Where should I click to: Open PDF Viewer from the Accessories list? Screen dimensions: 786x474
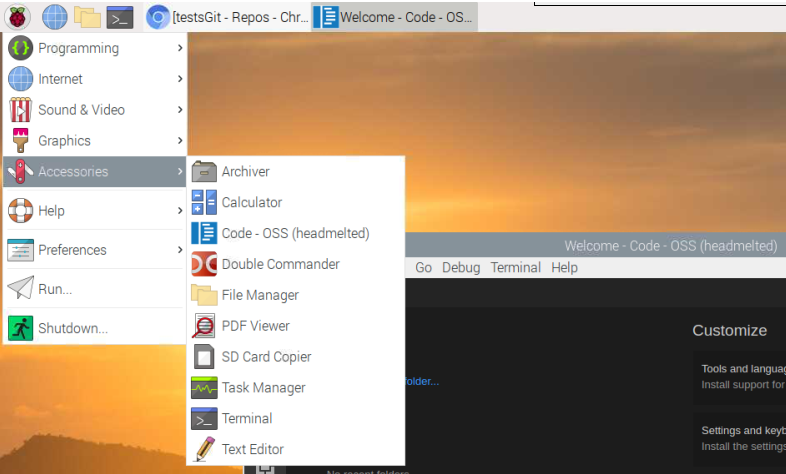click(255, 326)
